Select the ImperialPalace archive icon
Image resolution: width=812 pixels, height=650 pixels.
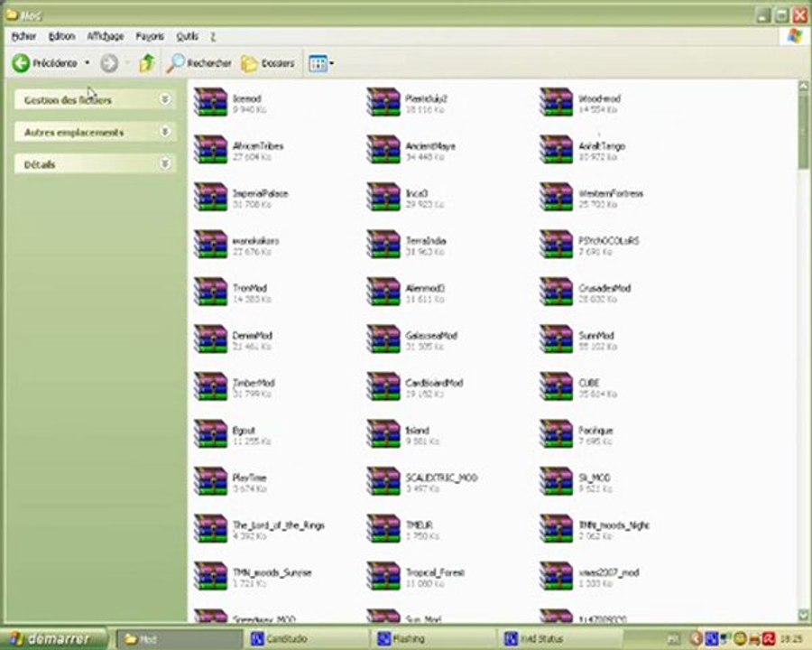tap(210, 197)
